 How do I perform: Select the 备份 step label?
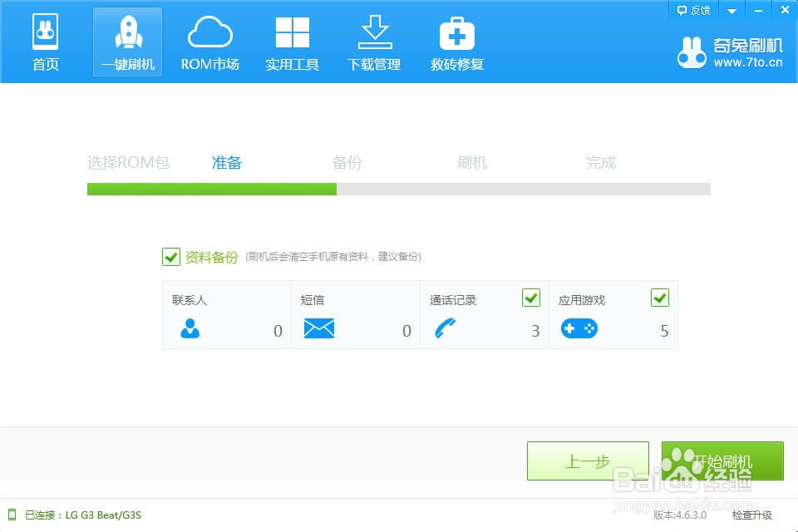pos(347,163)
